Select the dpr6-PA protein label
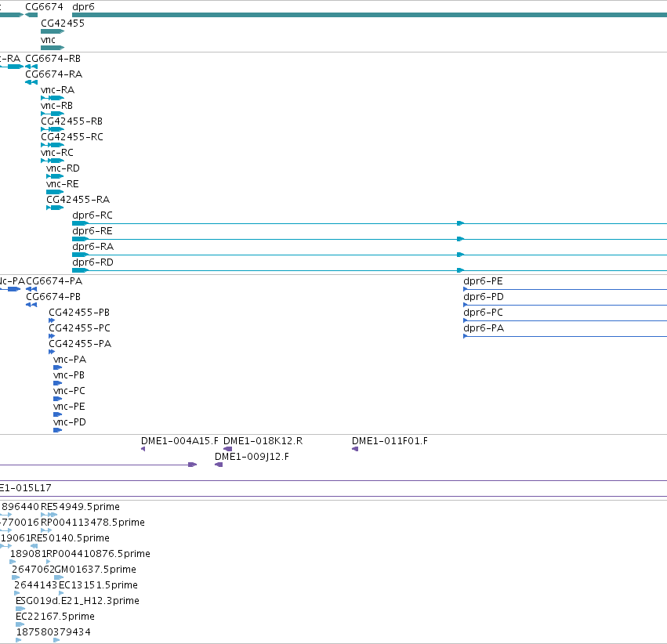667x644 pixels. click(484, 328)
